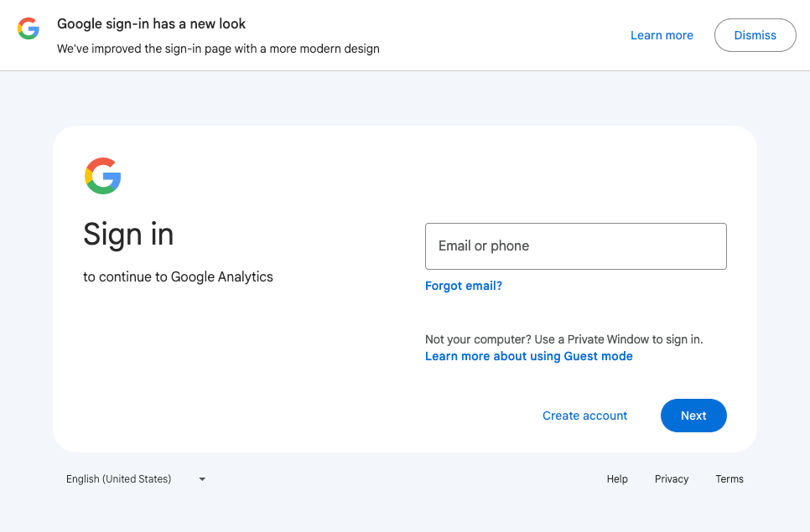Click the Google logo in the banner

[x=29, y=28]
